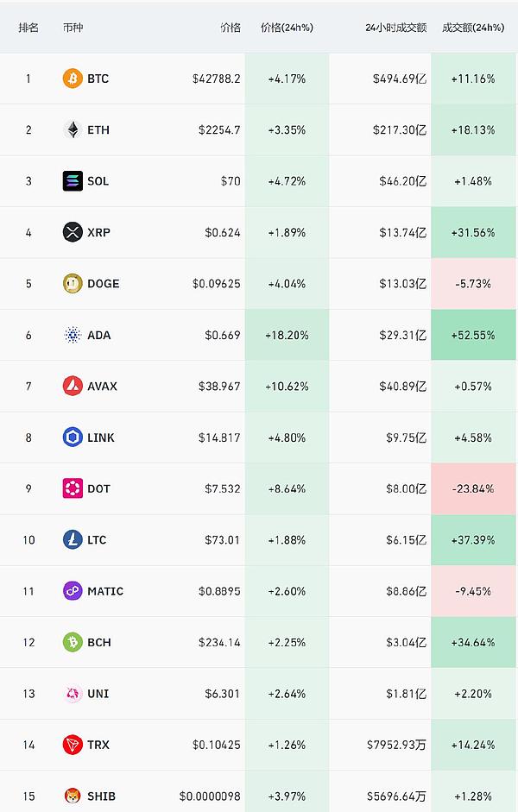Sort table by 排名 header

point(28,28)
